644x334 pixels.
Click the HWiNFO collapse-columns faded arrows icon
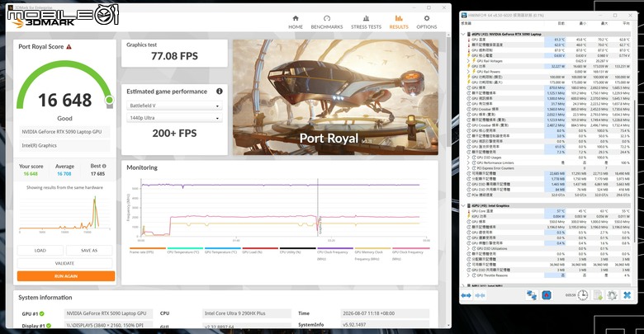pyautogui.click(x=481, y=295)
